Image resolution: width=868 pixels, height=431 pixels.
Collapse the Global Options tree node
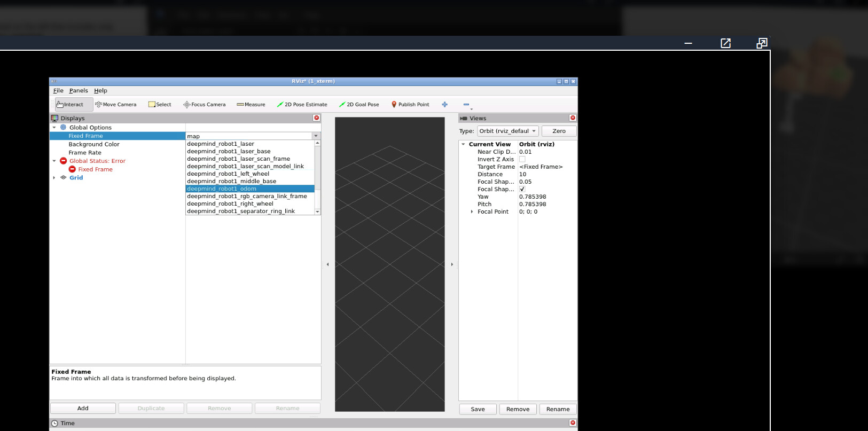(54, 128)
